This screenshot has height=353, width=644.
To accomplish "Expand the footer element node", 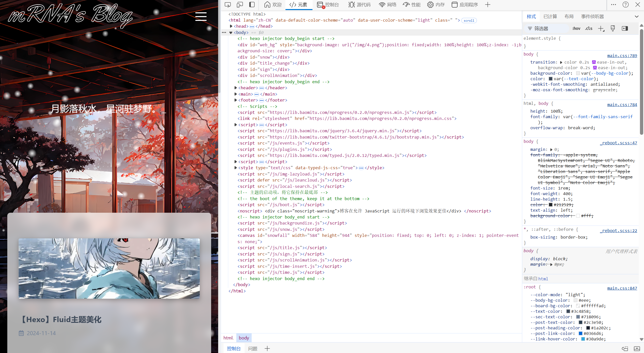I will [x=236, y=100].
